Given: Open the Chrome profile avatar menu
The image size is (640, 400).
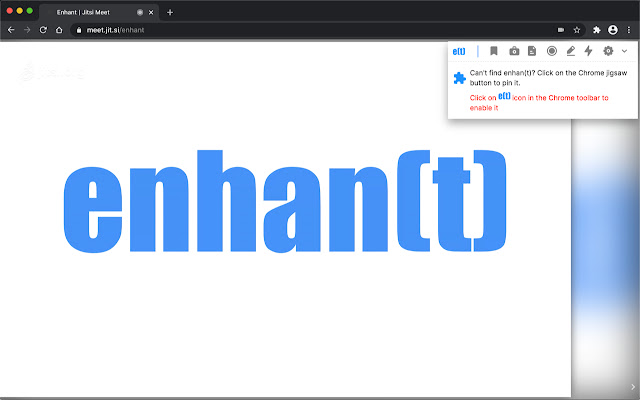Looking at the screenshot, I should click(612, 30).
